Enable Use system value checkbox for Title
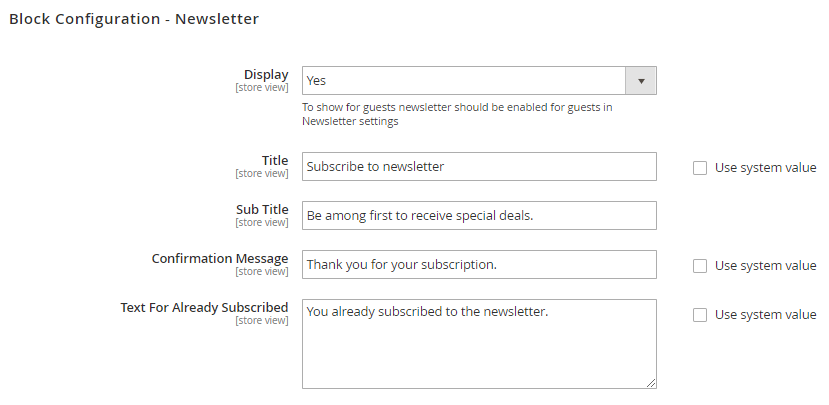Viewport: 829px width, 405px height. click(700, 168)
